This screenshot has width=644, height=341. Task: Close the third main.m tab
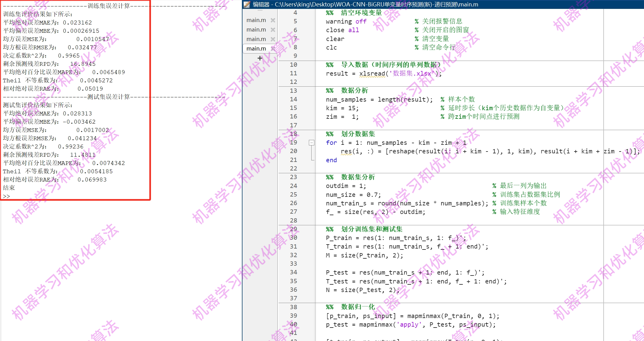click(x=273, y=39)
